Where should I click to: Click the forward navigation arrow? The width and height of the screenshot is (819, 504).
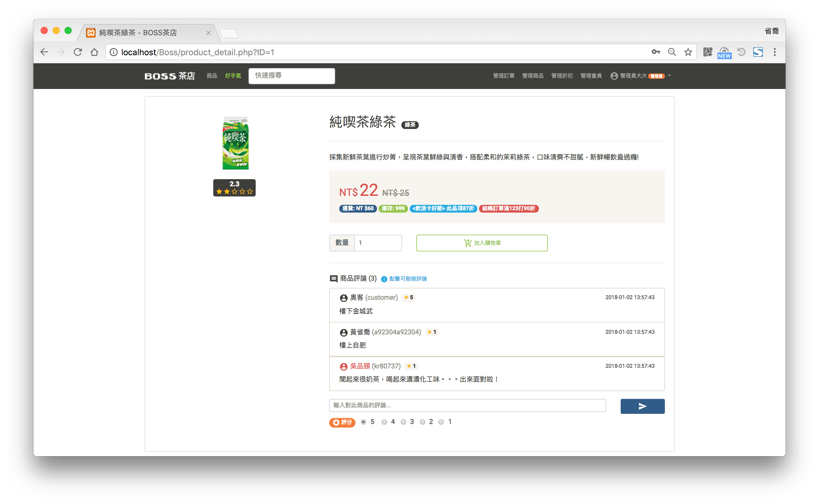click(x=61, y=52)
